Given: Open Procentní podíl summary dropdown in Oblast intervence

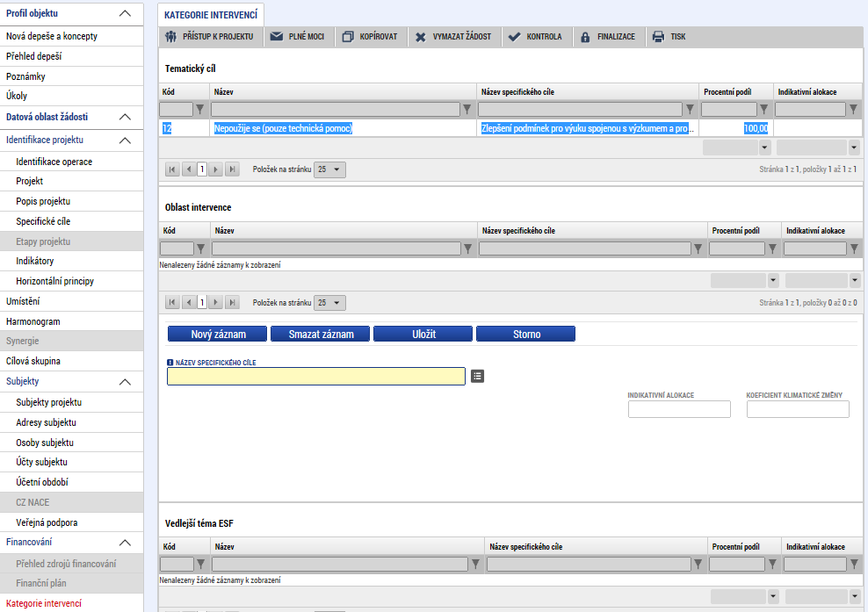Looking at the screenshot, I should 773,281.
